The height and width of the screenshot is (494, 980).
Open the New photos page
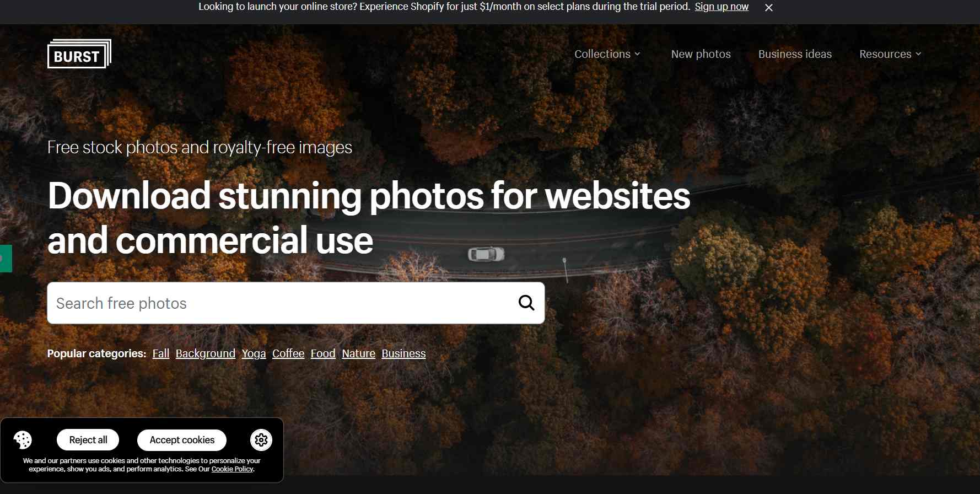701,54
